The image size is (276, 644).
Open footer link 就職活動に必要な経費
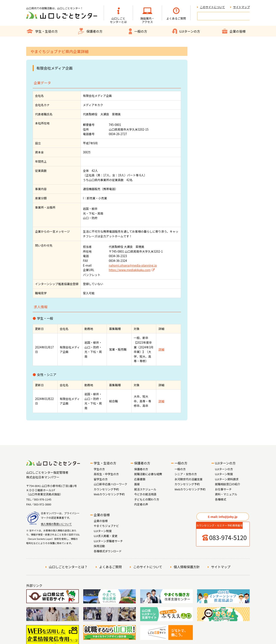pos(148,474)
